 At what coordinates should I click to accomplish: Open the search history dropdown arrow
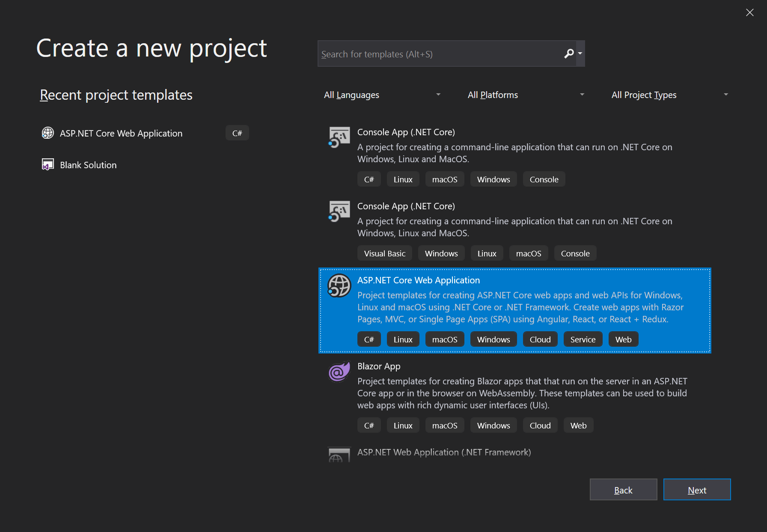pos(580,53)
